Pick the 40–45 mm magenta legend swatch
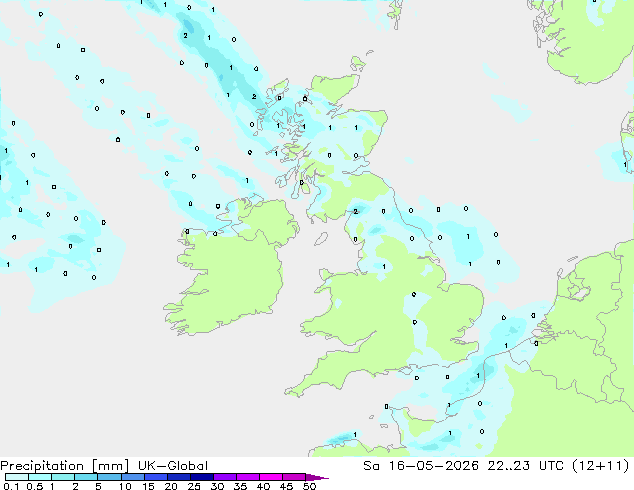Screen dimensions: 634x490 (271, 477)
